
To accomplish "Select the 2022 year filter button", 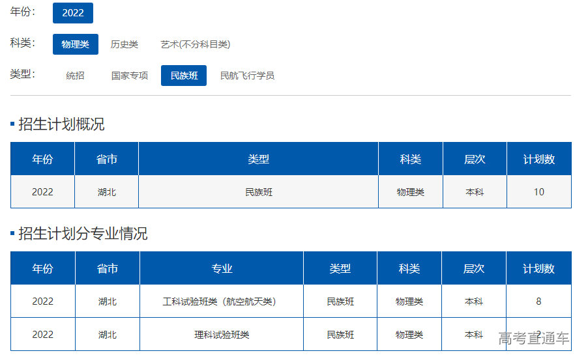I will [x=73, y=13].
